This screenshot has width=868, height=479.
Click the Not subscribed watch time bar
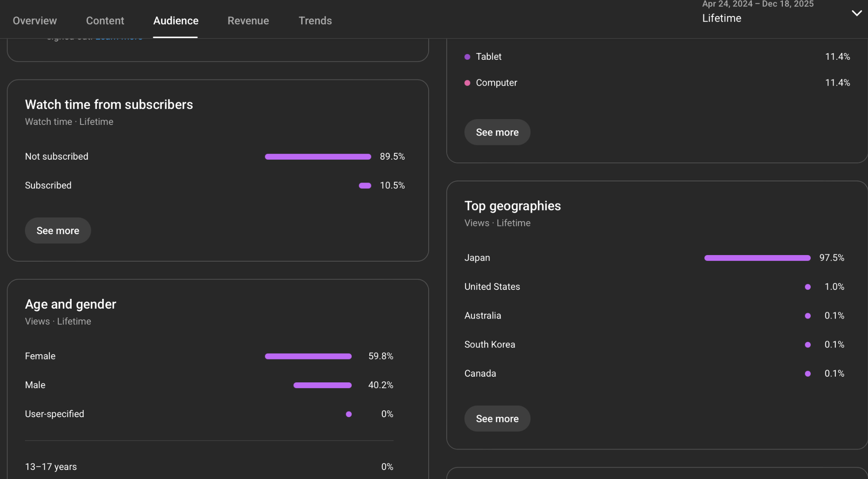pos(318,157)
